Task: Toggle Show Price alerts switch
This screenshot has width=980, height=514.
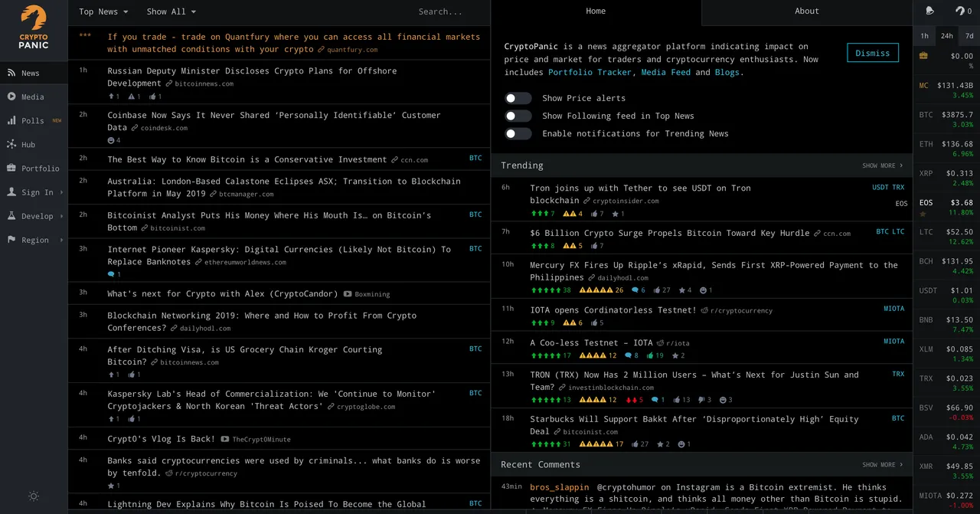Action: 518,98
